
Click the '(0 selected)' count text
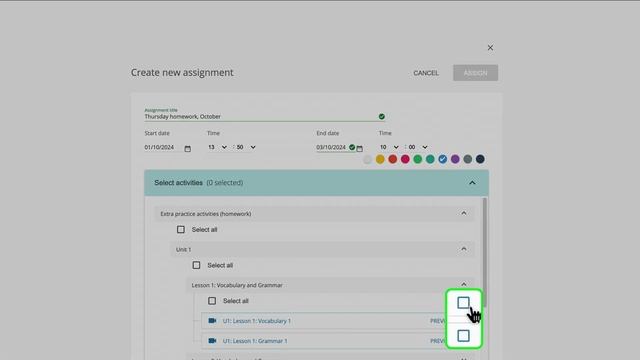(224, 183)
